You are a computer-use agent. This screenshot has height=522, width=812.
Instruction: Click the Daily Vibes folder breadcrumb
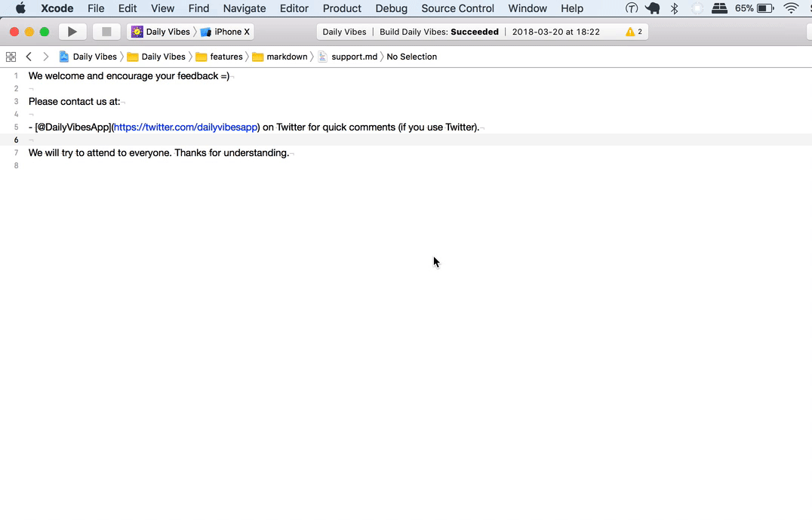point(156,57)
